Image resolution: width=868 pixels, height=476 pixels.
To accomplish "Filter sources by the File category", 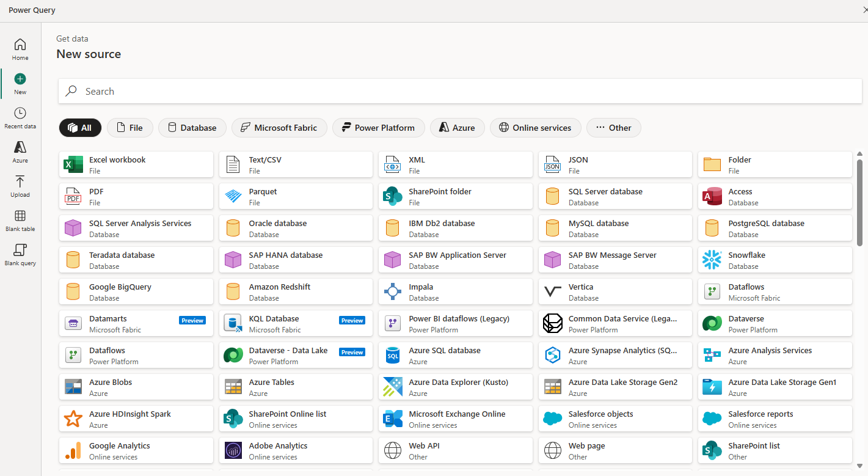I will coord(129,127).
